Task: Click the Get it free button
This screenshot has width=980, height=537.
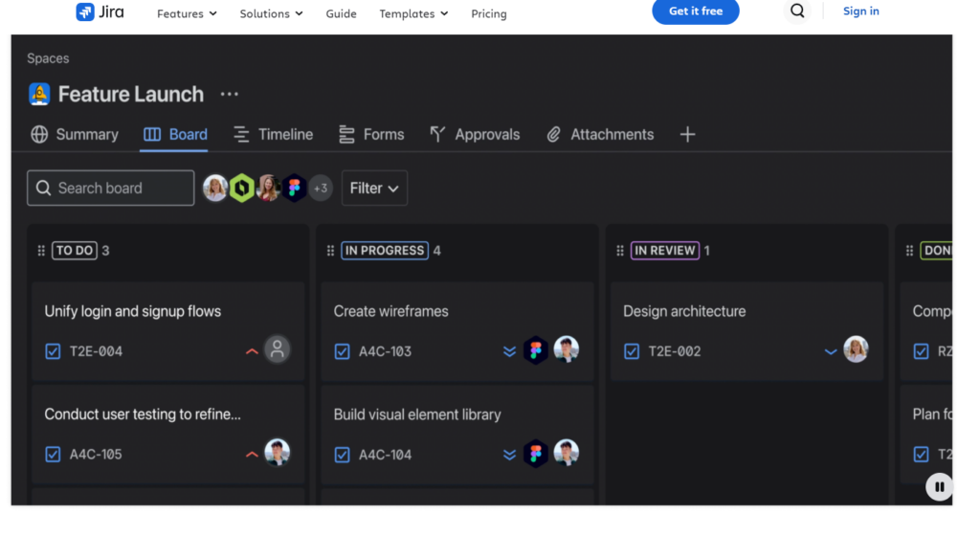Action: click(x=696, y=11)
